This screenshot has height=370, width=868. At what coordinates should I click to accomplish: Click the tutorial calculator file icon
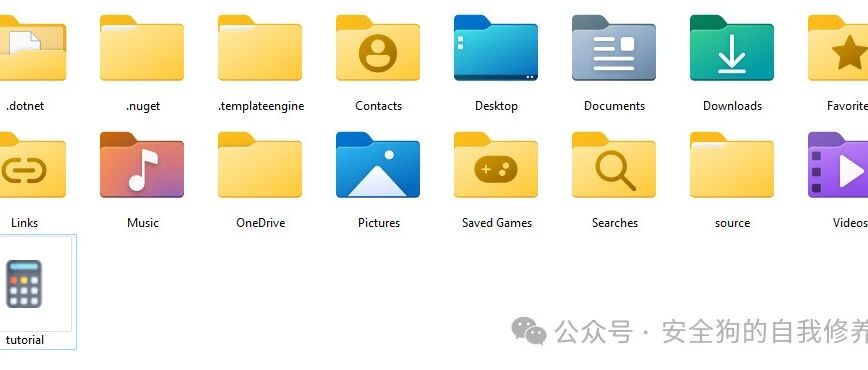click(x=24, y=284)
